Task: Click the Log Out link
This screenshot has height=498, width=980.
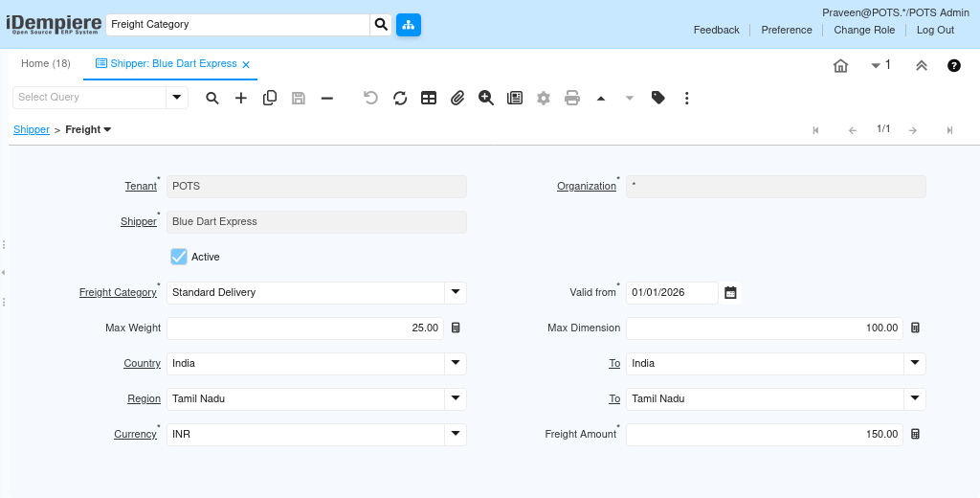Action: [x=936, y=30]
